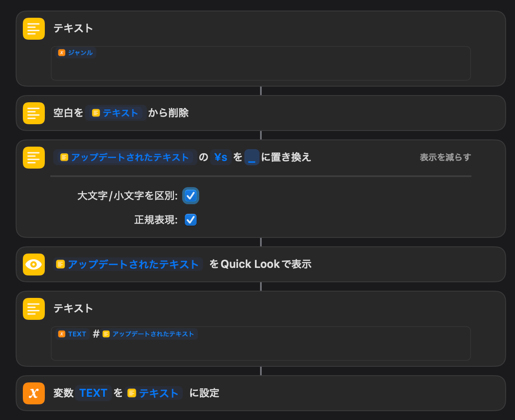Open the アップデートされたテキスト parameter in the replace action

[125, 158]
